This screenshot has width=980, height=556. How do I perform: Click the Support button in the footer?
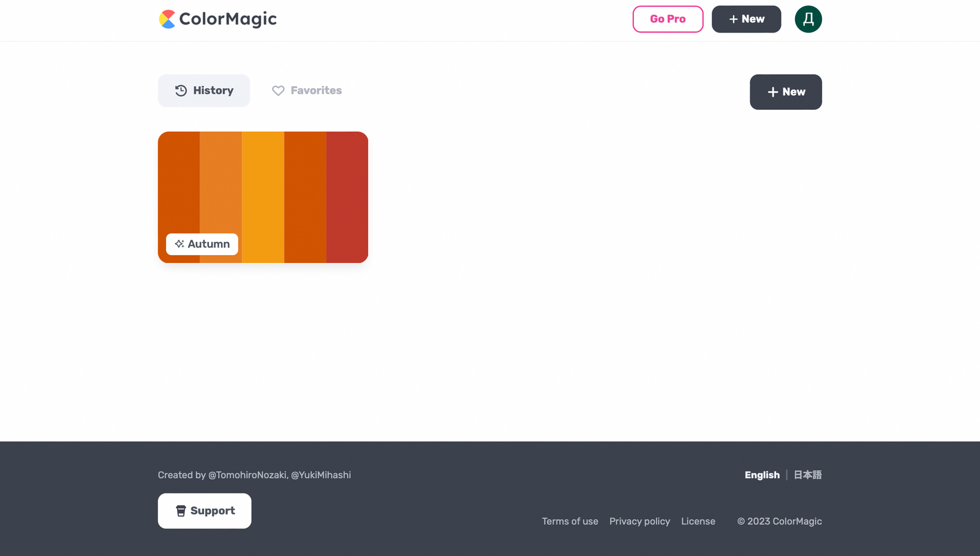pos(204,511)
